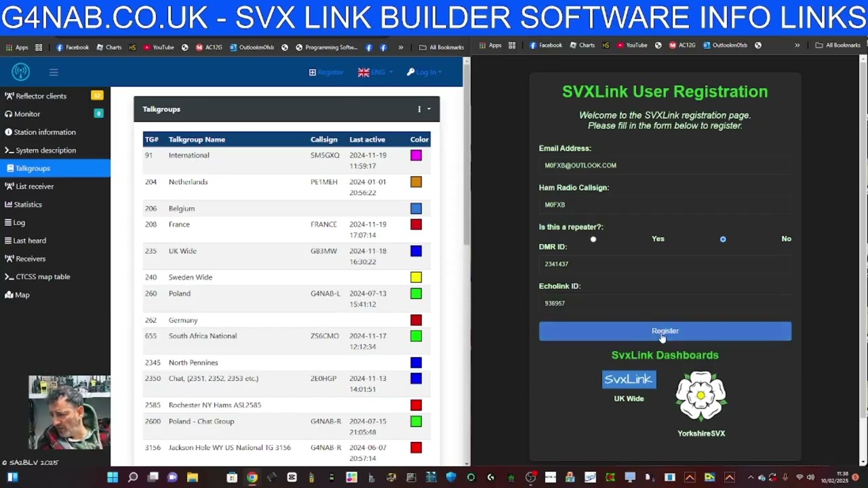Click Register link in left page header
Screen dimensions: 868x488
326,72
